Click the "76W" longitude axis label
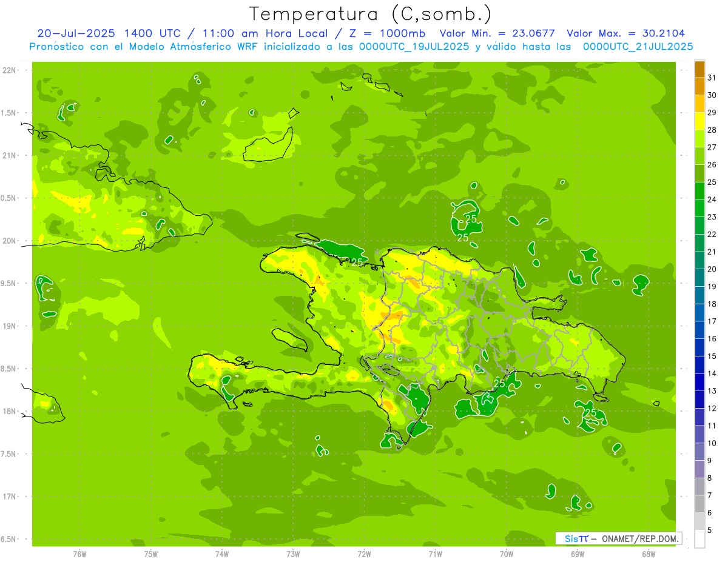Image resolution: width=728 pixels, height=562 pixels. 79,554
